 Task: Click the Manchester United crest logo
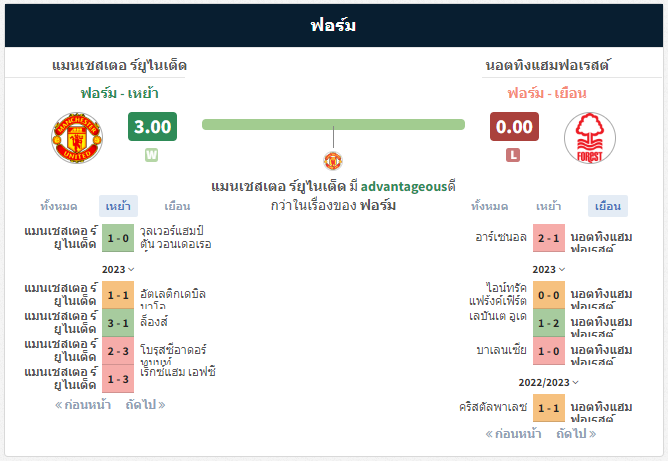[77, 138]
